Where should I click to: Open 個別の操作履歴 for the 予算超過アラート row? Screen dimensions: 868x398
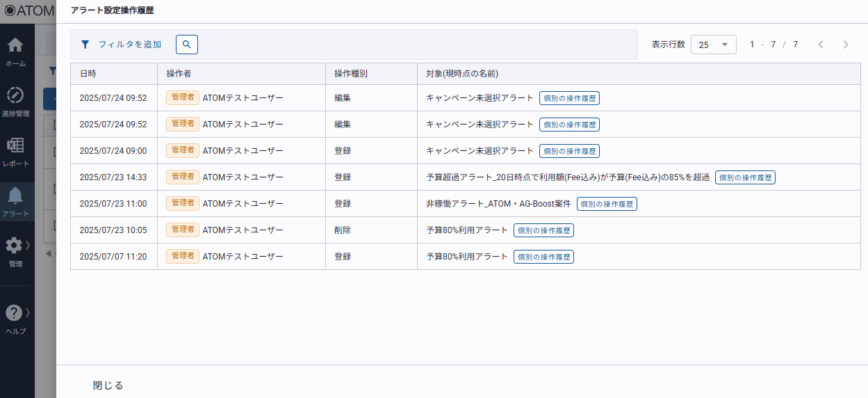click(x=745, y=177)
